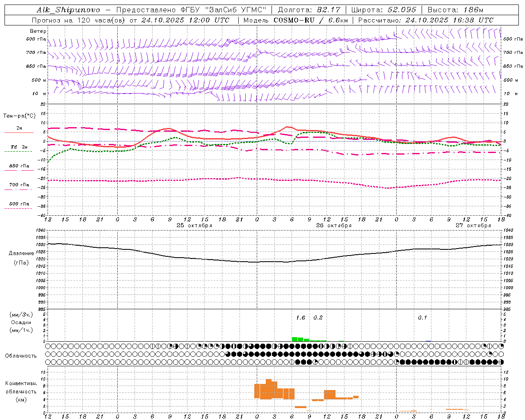Click the 1.6 precipitation amount
This screenshot has width=525, height=420.
point(301,317)
